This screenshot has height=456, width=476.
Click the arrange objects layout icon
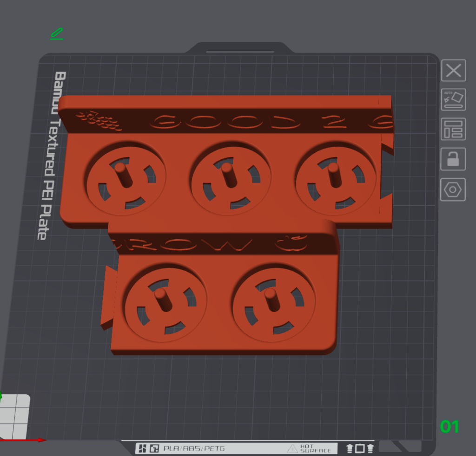pos(453,129)
